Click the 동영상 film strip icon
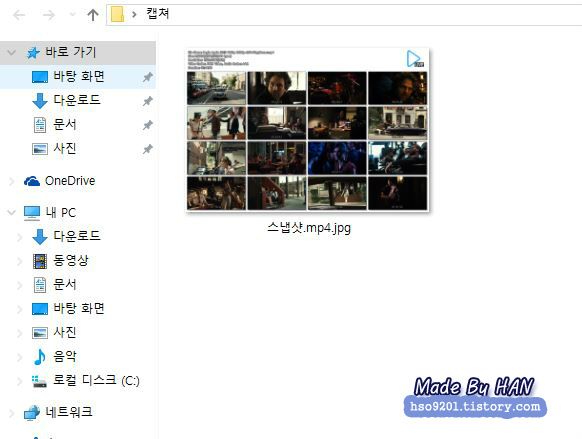Image resolution: width=582 pixels, height=439 pixels. pos(40,261)
